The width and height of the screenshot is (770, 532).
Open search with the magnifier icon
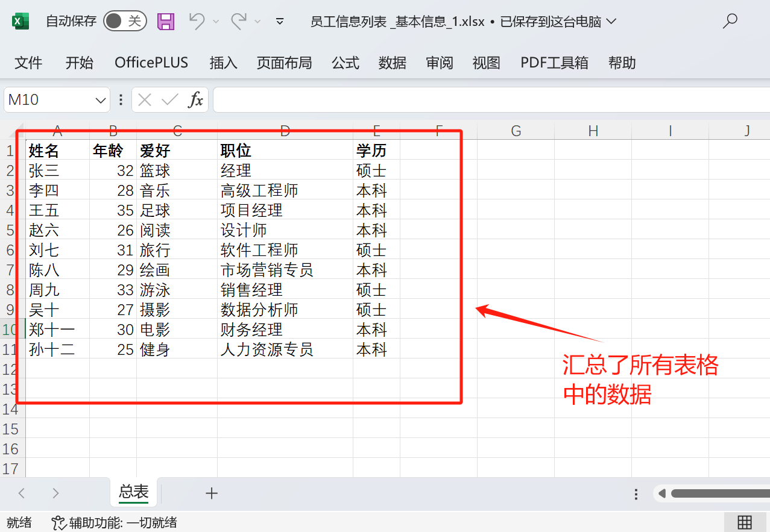(730, 20)
